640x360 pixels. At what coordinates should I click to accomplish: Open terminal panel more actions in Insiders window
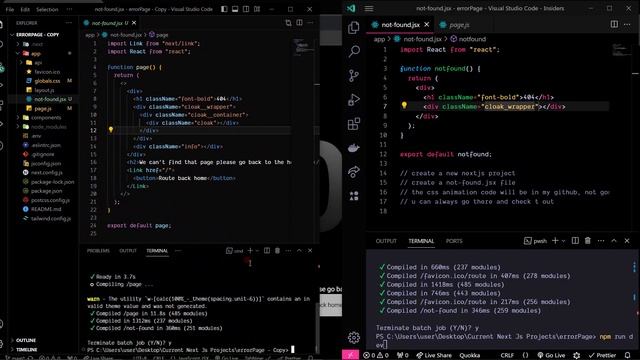(601, 241)
